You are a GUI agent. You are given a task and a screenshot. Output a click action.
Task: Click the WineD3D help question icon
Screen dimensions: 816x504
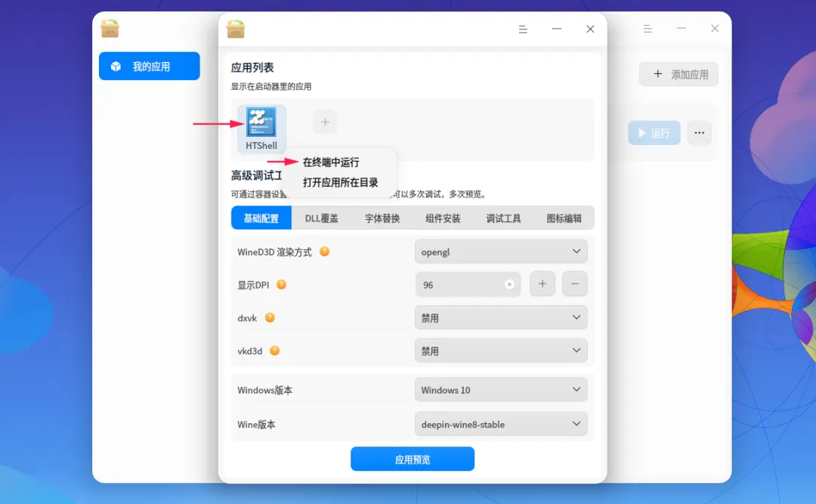(x=324, y=252)
